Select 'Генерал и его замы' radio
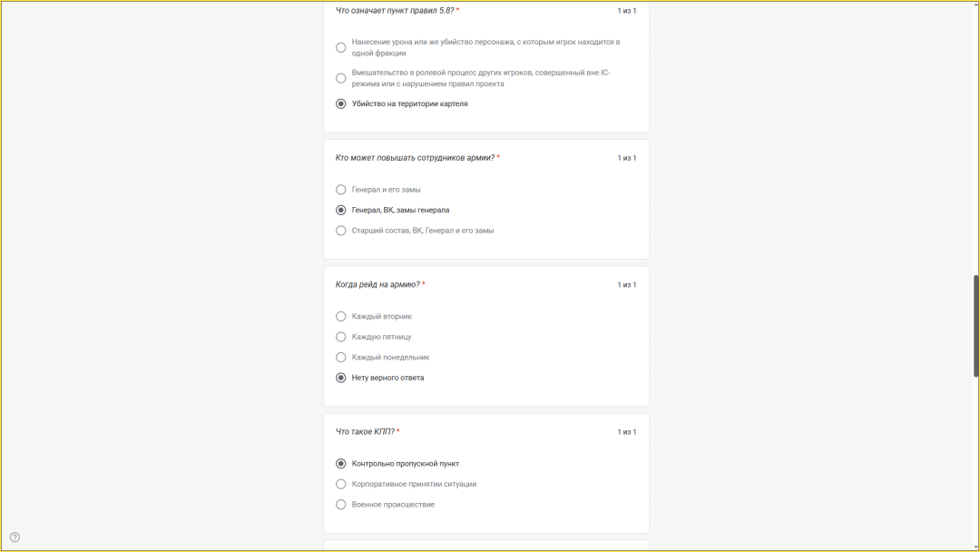This screenshot has width=980, height=552. coord(341,190)
